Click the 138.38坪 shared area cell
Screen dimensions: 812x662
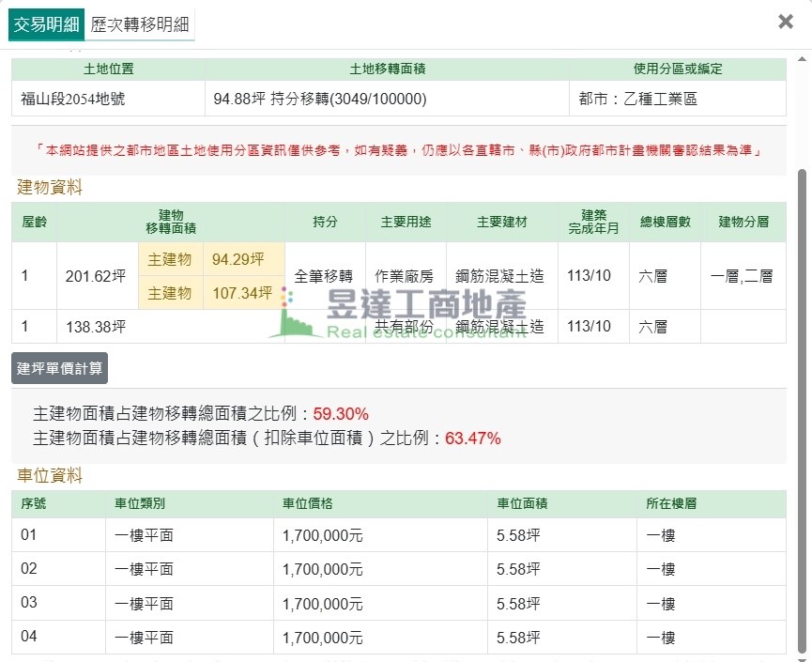click(96, 327)
